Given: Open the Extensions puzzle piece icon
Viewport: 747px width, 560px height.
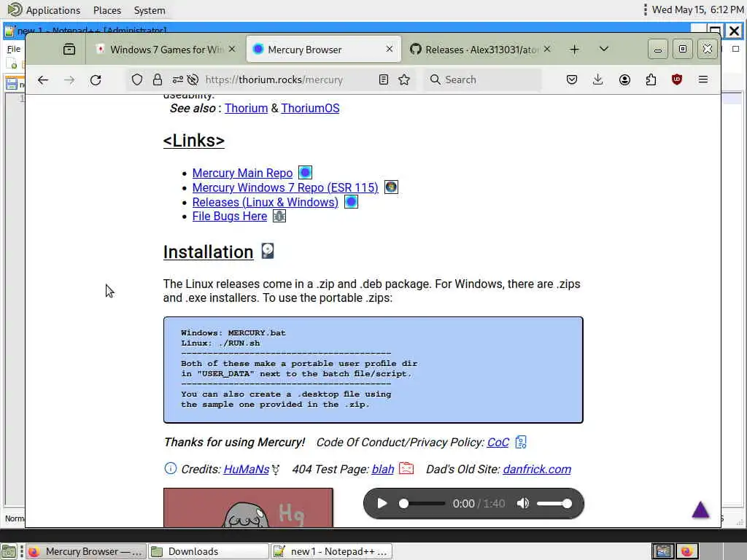Looking at the screenshot, I should tap(651, 79).
